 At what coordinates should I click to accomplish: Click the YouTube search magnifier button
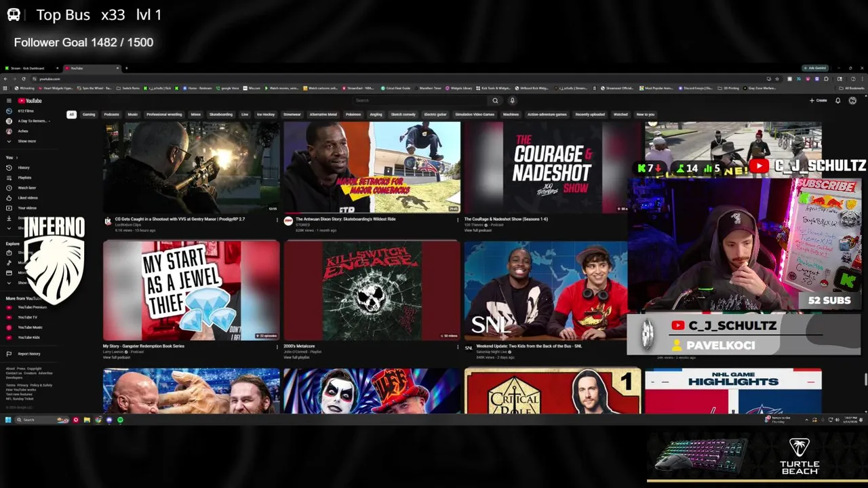point(495,100)
